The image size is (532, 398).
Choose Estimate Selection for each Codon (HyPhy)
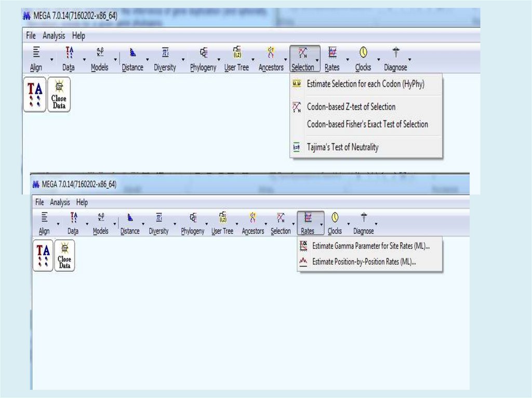tap(366, 84)
